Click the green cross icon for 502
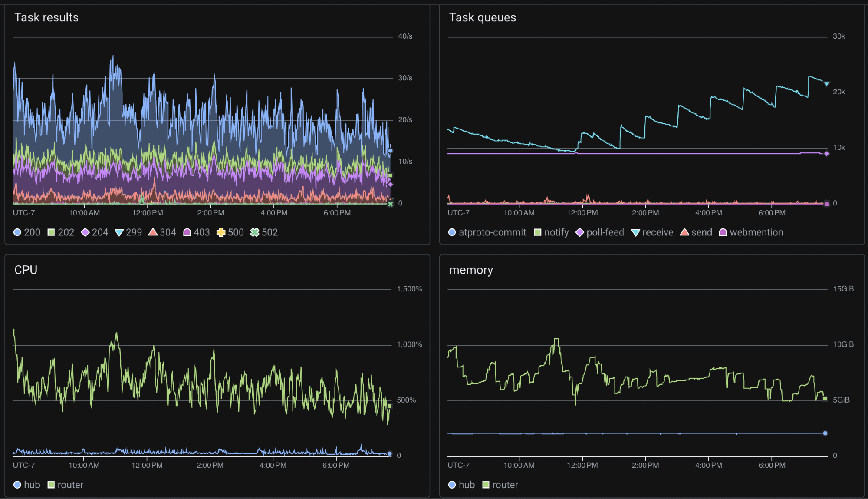Screen dimensions: 868x499 click(x=255, y=232)
